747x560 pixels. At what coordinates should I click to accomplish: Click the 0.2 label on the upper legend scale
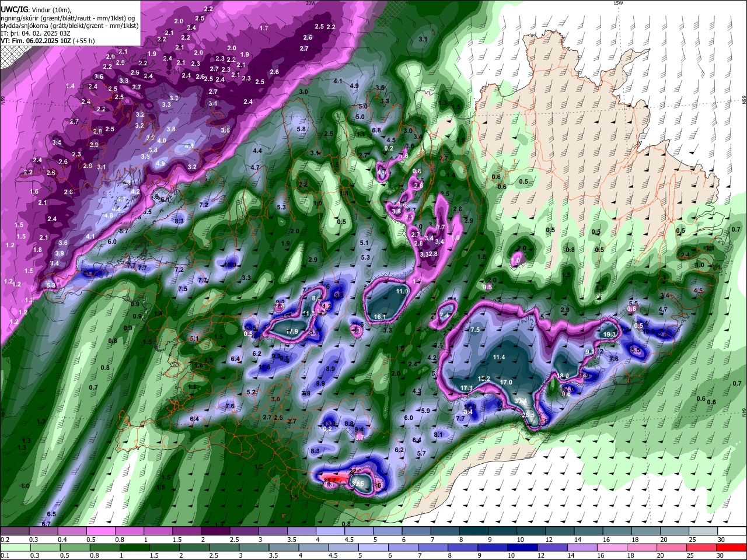coord(5,540)
